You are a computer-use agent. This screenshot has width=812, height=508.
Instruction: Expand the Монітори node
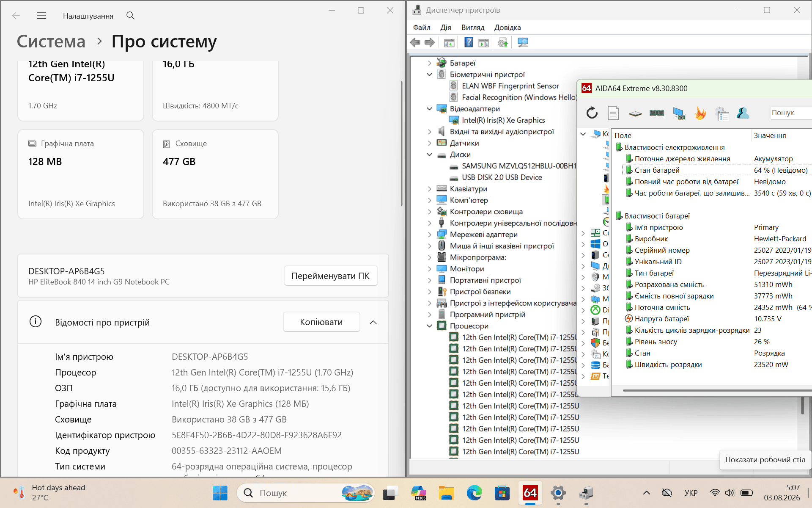430,269
